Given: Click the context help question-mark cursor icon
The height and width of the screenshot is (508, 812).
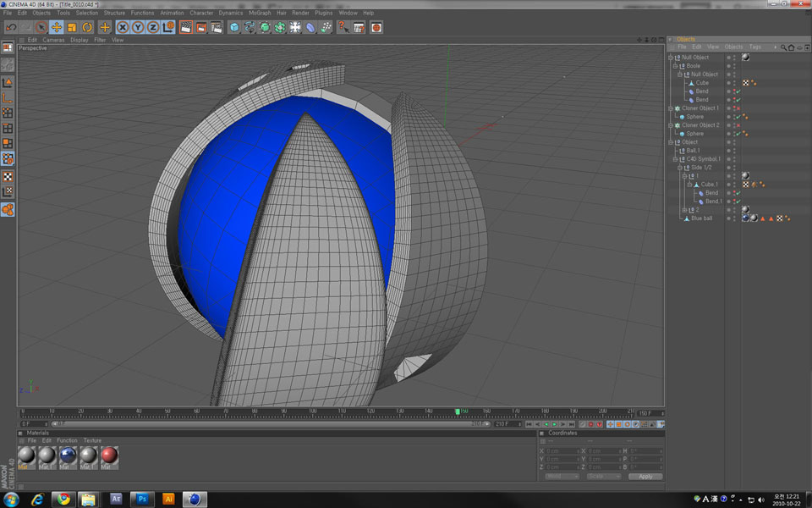Looking at the screenshot, I should point(343,27).
